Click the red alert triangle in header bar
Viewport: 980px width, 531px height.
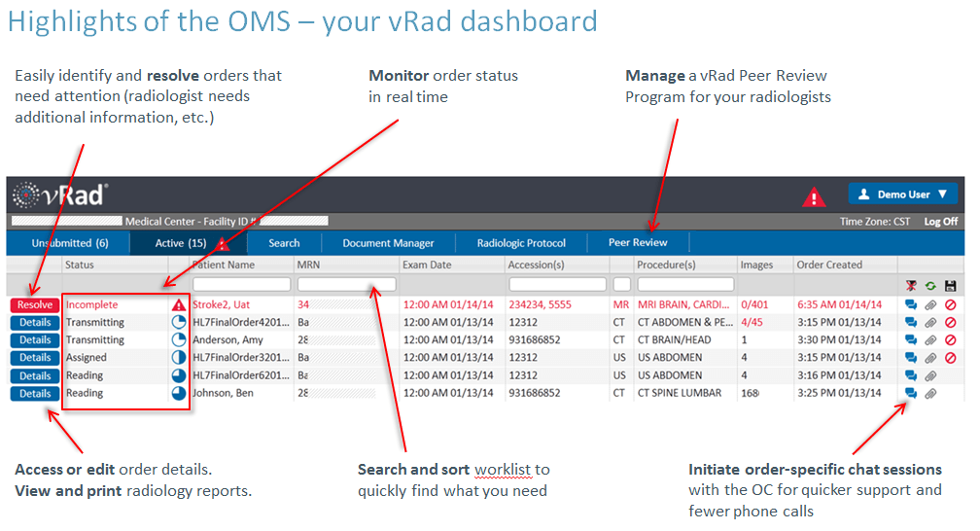click(813, 197)
